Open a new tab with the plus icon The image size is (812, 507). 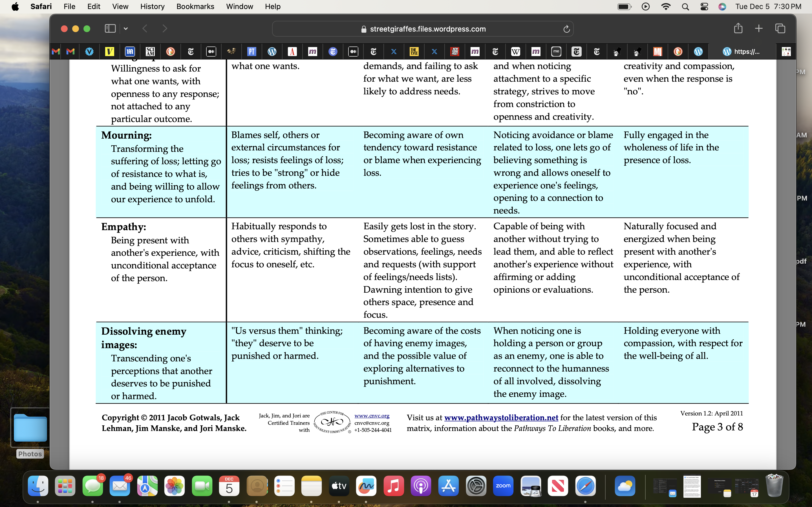pyautogui.click(x=759, y=28)
